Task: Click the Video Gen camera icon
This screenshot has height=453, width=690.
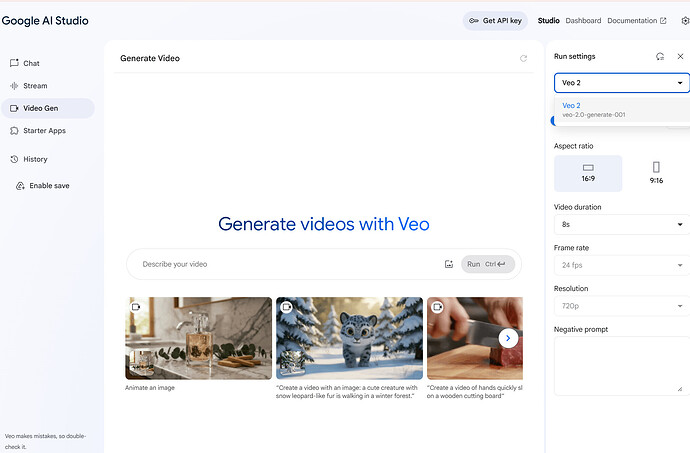Action: tap(14, 108)
